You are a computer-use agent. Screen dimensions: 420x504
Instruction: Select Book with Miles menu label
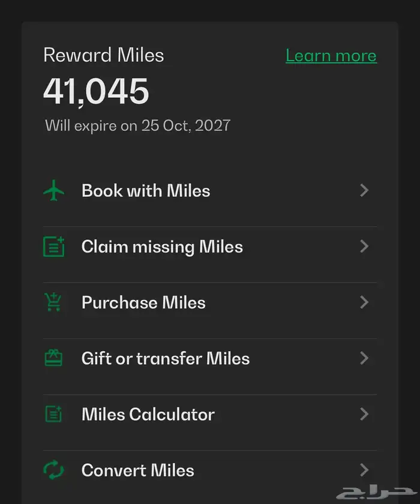(x=146, y=191)
